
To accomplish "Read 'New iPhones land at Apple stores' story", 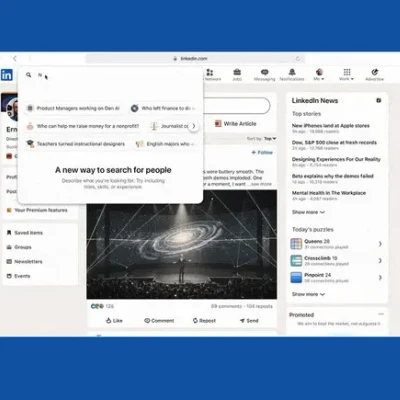I will coord(331,126).
